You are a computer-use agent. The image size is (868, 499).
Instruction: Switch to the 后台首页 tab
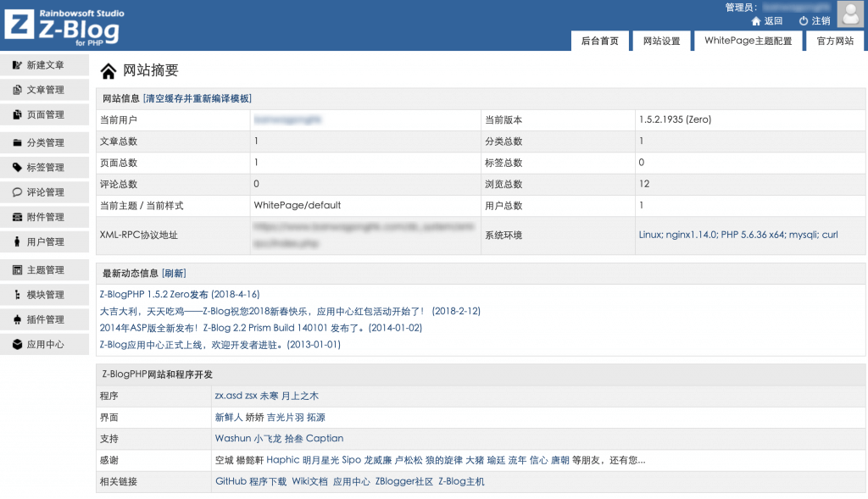[x=600, y=41]
